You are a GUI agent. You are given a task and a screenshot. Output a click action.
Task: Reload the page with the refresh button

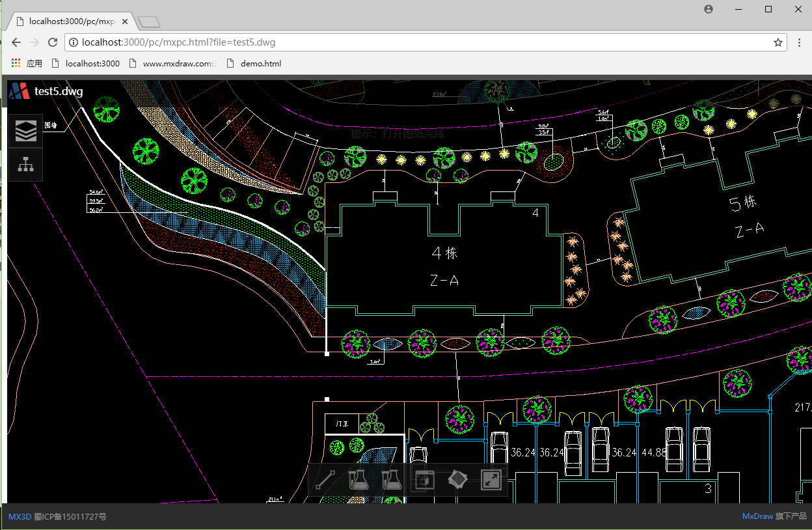pos(53,42)
